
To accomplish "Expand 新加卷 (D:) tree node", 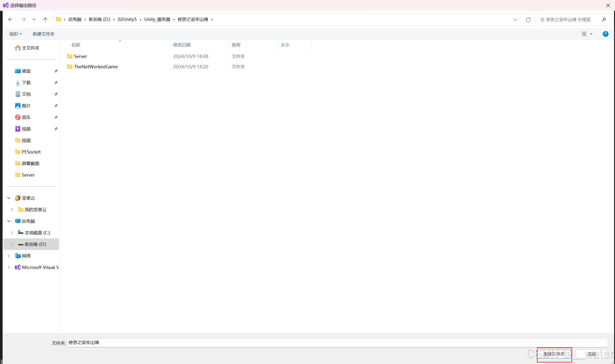I will point(12,244).
